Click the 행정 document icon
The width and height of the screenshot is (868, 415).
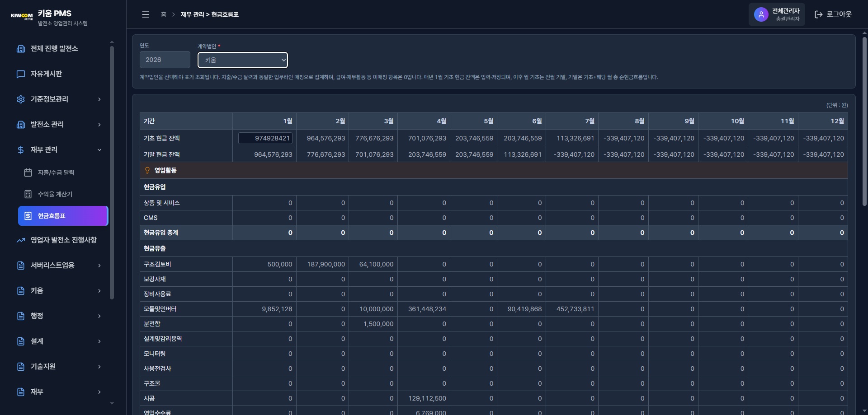click(21, 316)
